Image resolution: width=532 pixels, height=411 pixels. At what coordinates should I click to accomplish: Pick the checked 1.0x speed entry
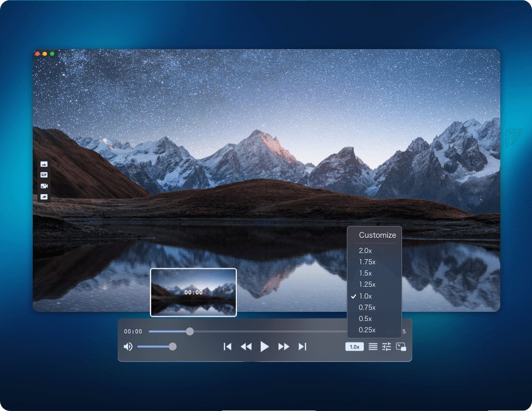click(366, 296)
